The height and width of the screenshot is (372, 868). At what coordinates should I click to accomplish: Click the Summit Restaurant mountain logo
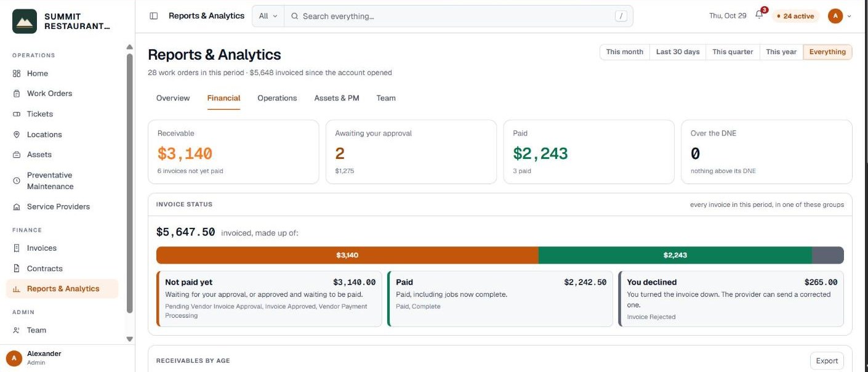pyautogui.click(x=25, y=22)
